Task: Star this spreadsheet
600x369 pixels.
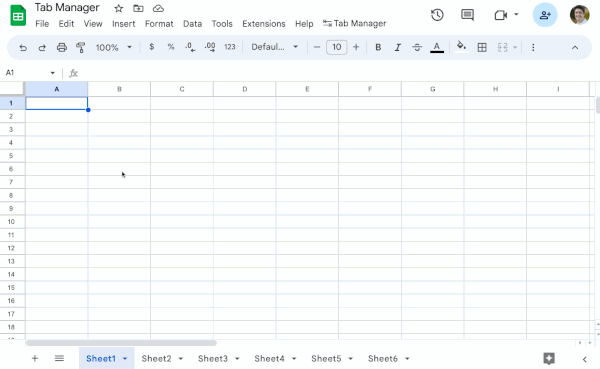Action: [x=119, y=8]
